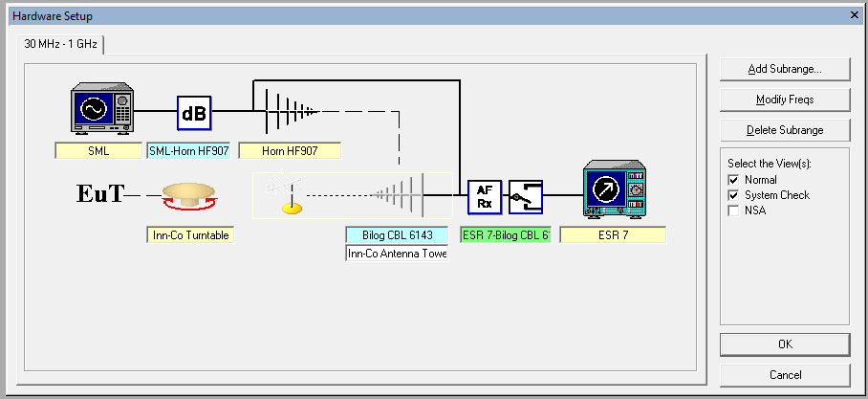Image resolution: width=868 pixels, height=399 pixels.
Task: Select the Inn-Co turntable icon
Action: pyautogui.click(x=188, y=195)
